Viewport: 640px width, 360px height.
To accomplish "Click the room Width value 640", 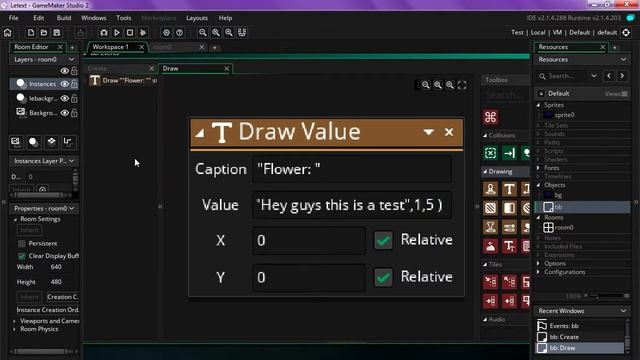I will 56,267.
